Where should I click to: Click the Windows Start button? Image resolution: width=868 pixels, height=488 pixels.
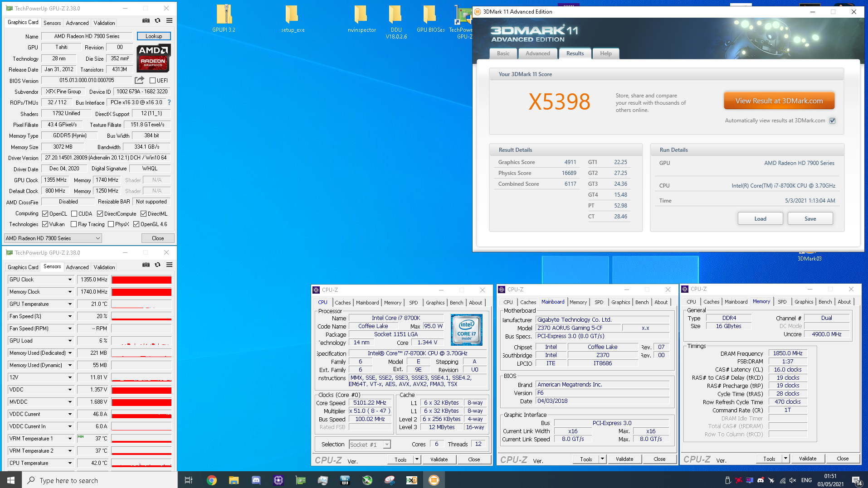pyautogui.click(x=11, y=480)
